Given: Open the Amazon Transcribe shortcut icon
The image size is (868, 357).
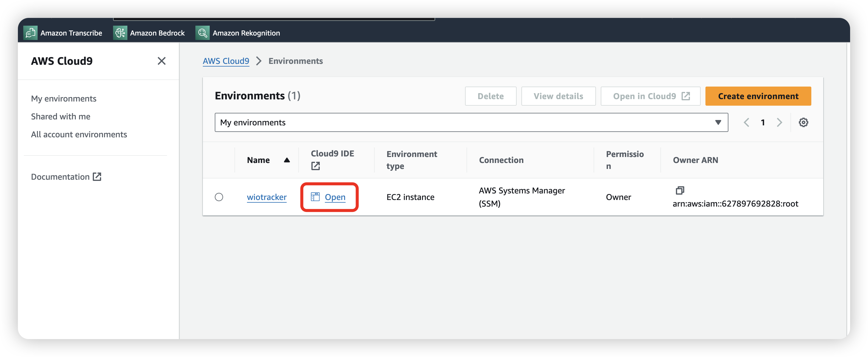Looking at the screenshot, I should coord(30,33).
